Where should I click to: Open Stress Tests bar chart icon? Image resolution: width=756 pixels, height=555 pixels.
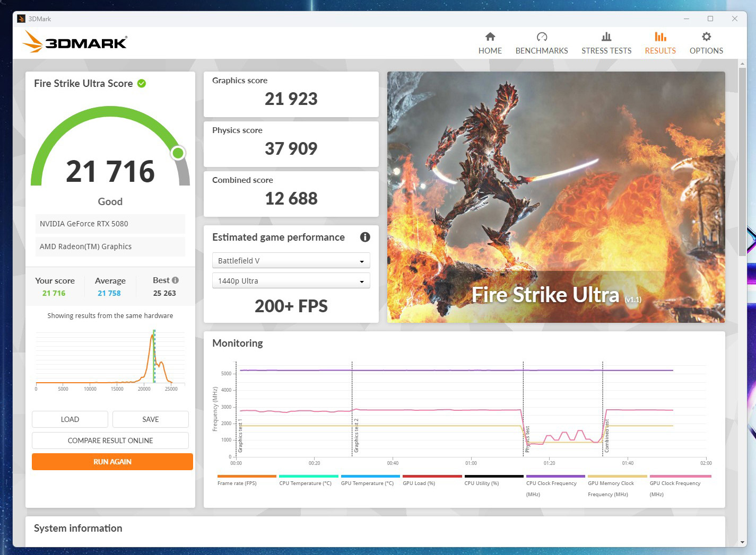tap(606, 37)
